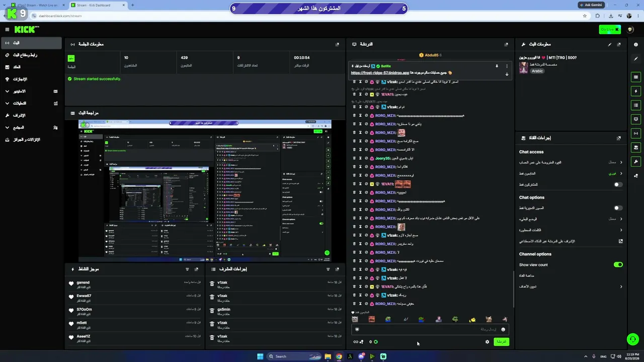This screenshot has width=644, height=362.
Task: Open chat settings gear icon
Action: coord(487,342)
